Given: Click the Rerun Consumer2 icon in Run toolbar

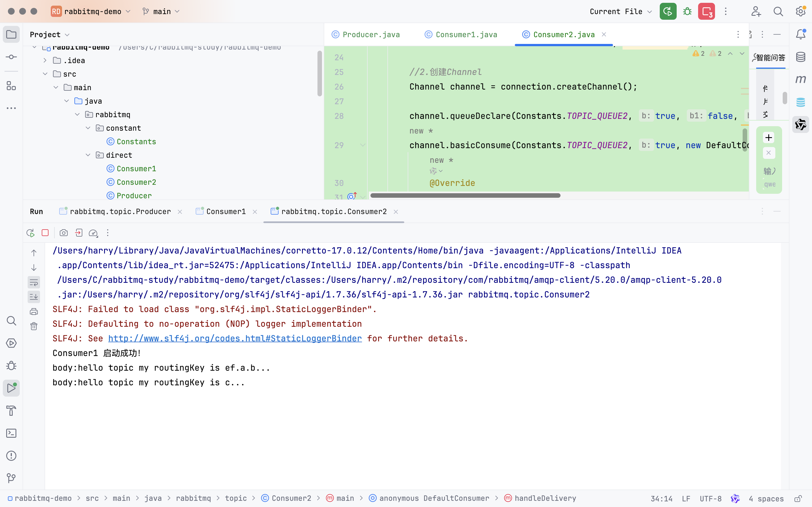Looking at the screenshot, I should (30, 233).
